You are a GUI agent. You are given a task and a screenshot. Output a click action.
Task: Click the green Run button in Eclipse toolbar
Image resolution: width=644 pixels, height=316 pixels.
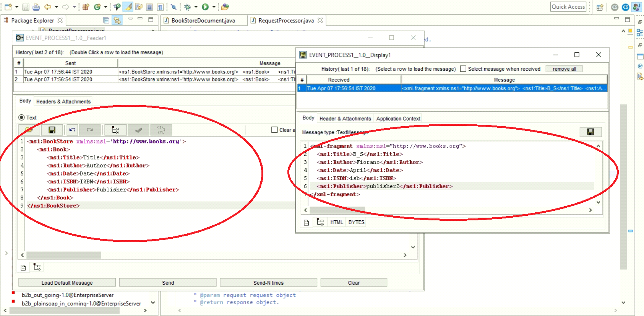pos(205,7)
